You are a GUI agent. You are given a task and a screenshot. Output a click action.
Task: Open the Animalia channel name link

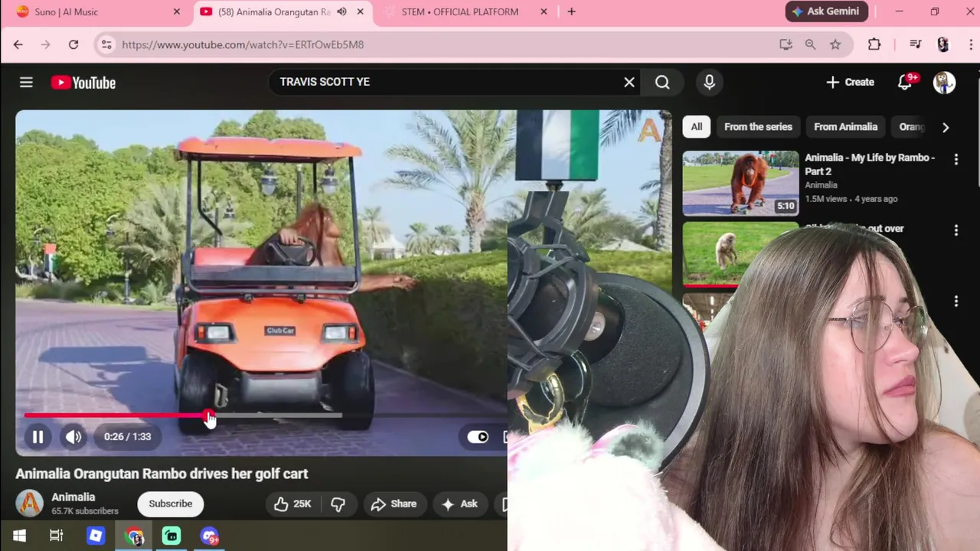pyautogui.click(x=73, y=497)
